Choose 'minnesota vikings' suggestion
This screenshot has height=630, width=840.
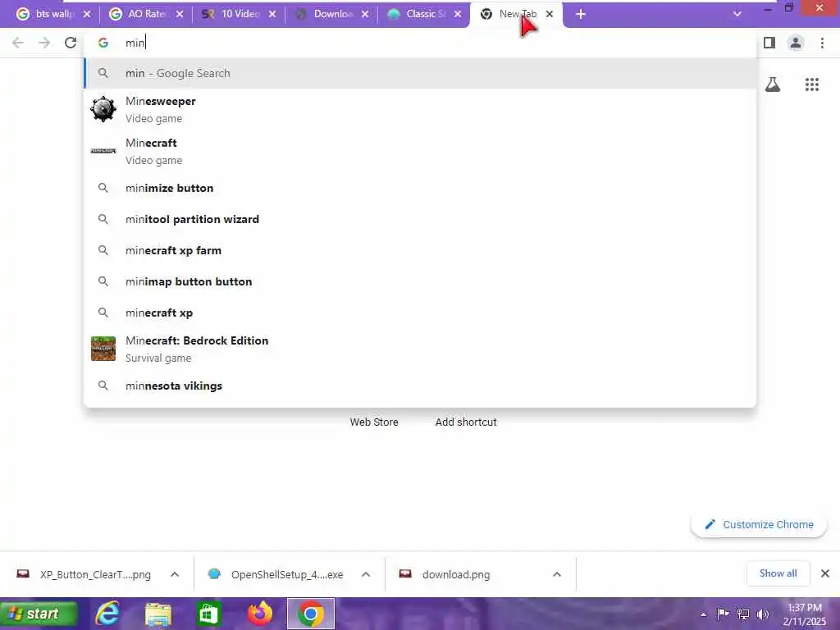[420, 386]
